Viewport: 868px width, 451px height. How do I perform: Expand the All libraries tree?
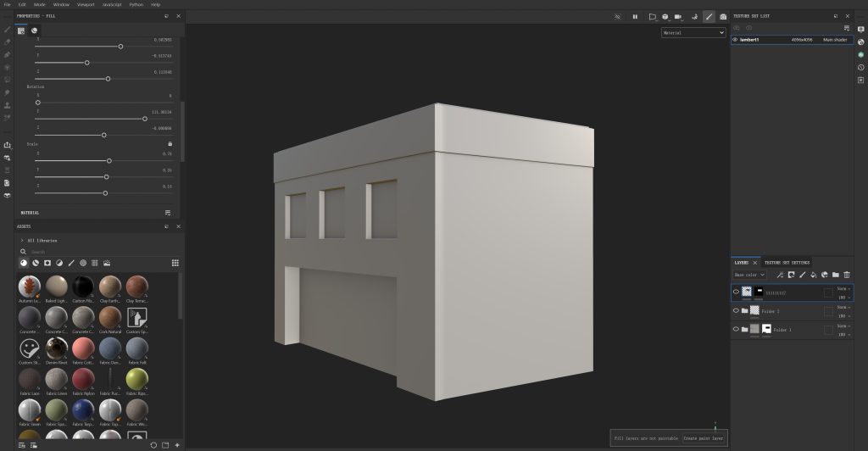click(22, 240)
